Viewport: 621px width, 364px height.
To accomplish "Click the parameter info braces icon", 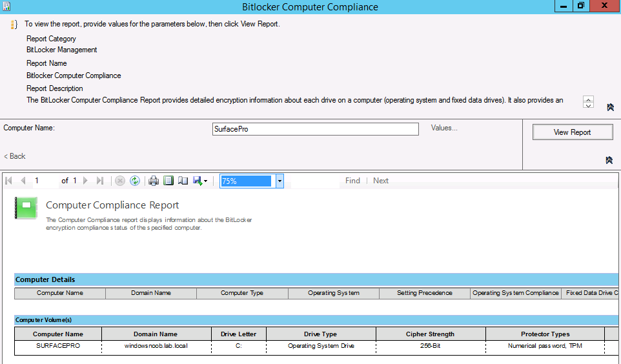I will click(x=14, y=25).
